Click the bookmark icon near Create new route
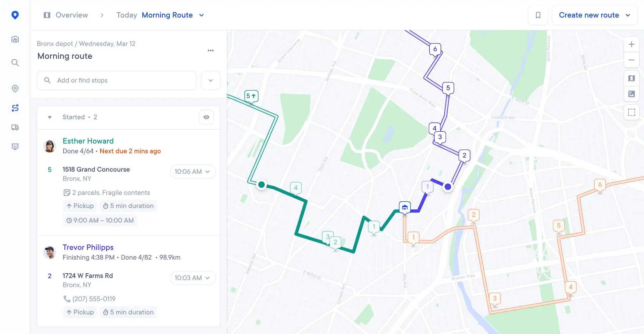This screenshot has height=334, width=644. click(538, 15)
